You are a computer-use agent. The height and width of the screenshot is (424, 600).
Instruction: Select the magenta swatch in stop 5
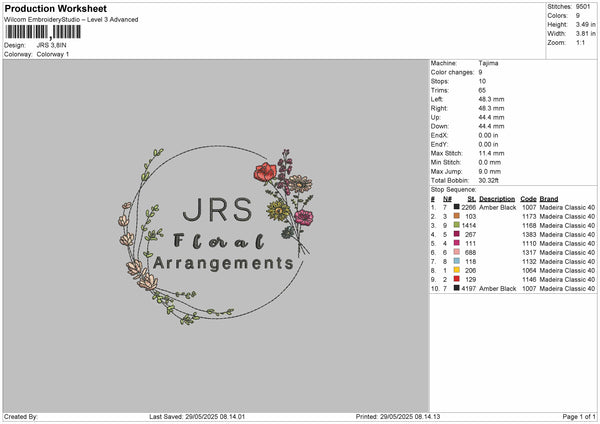456,243
